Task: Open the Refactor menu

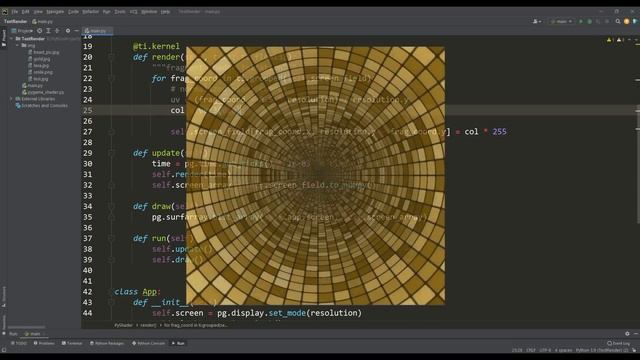Action: click(x=91, y=12)
